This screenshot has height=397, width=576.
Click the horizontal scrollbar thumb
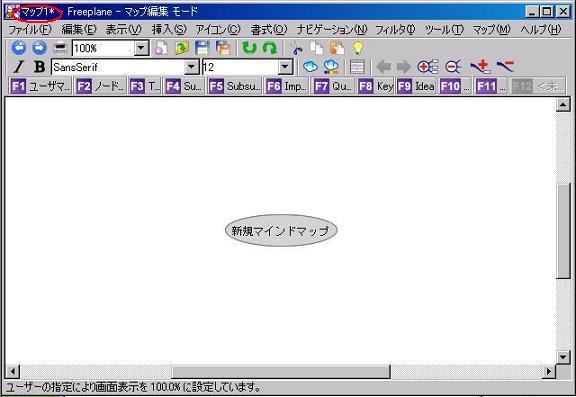click(x=281, y=371)
